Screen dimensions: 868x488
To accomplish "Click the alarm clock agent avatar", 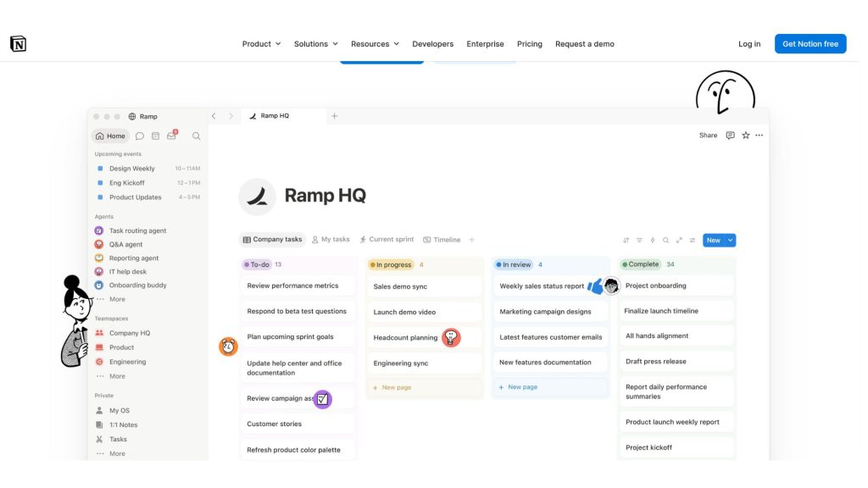I will tap(228, 347).
